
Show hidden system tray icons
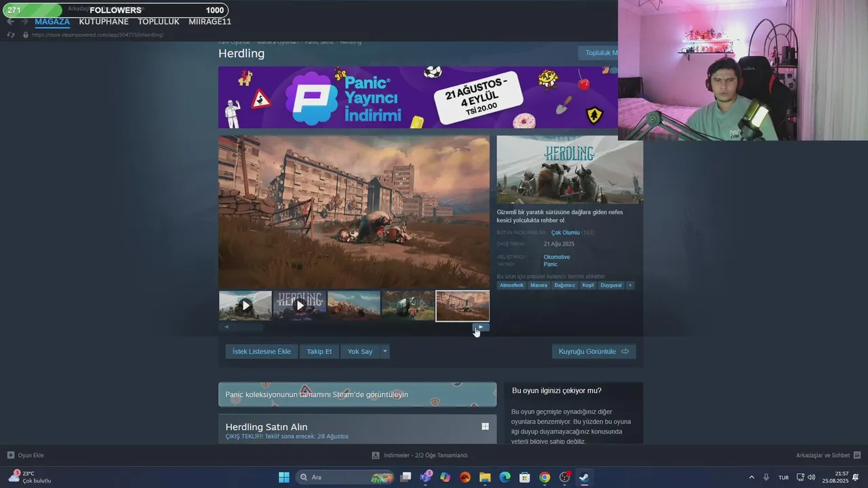point(751,477)
